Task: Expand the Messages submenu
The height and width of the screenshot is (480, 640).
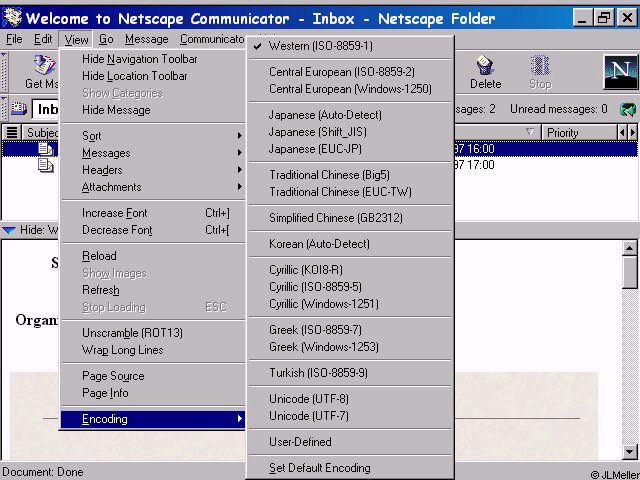Action: pos(153,153)
